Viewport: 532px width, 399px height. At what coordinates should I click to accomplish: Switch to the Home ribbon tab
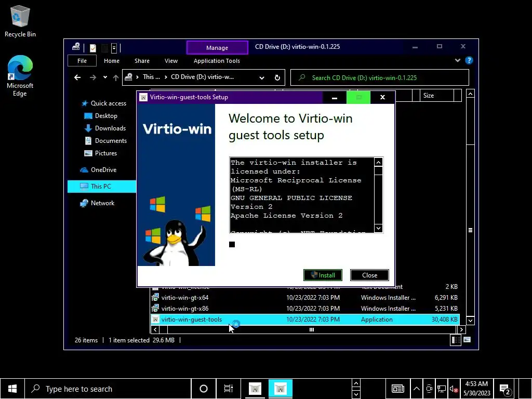[x=112, y=61]
